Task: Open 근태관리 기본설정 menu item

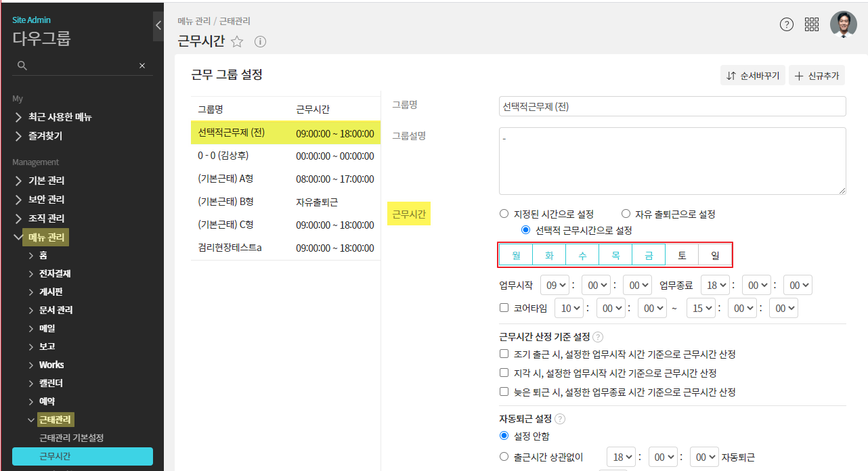Action: pos(71,438)
